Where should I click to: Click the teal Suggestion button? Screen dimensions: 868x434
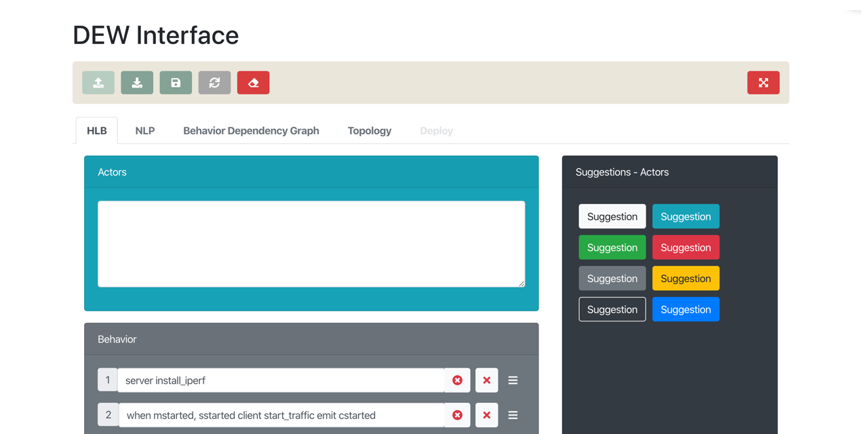coord(686,216)
